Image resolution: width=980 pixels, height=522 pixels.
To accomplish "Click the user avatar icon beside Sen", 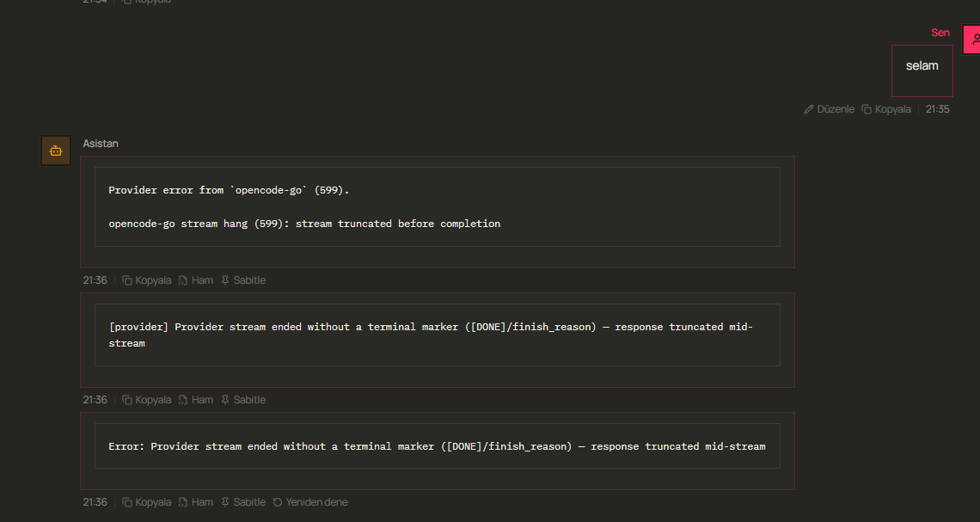I will pos(972,40).
